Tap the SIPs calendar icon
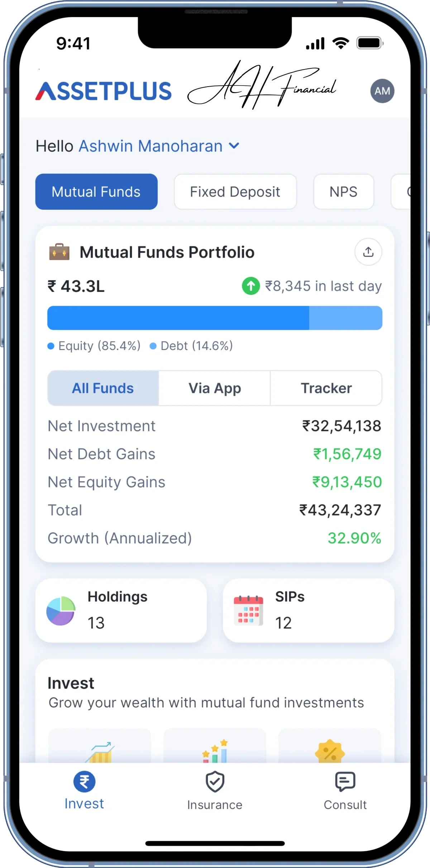 coord(248,611)
